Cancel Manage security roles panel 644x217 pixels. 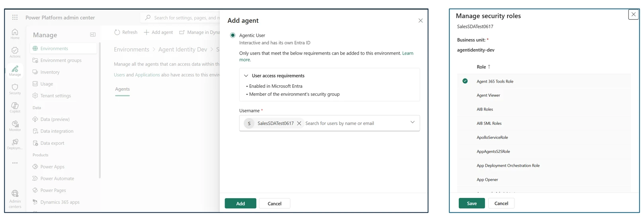(501, 203)
